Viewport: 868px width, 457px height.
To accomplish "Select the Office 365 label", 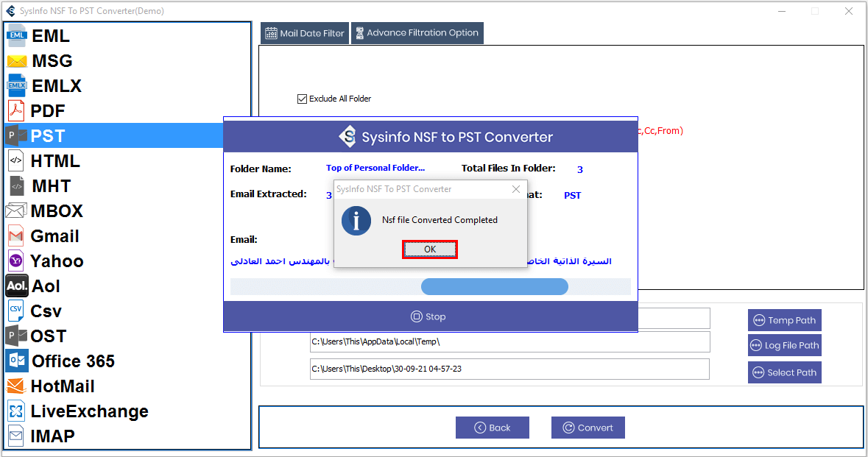I will pyautogui.click(x=73, y=361).
